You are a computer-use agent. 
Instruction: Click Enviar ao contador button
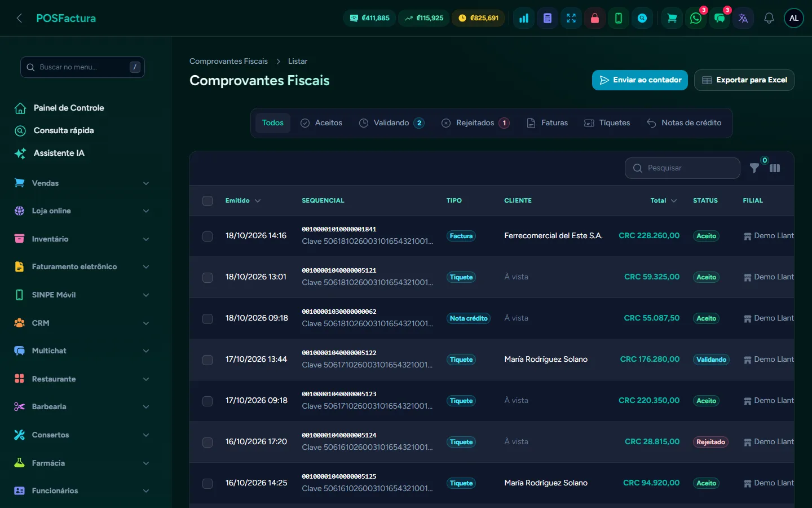(x=640, y=80)
